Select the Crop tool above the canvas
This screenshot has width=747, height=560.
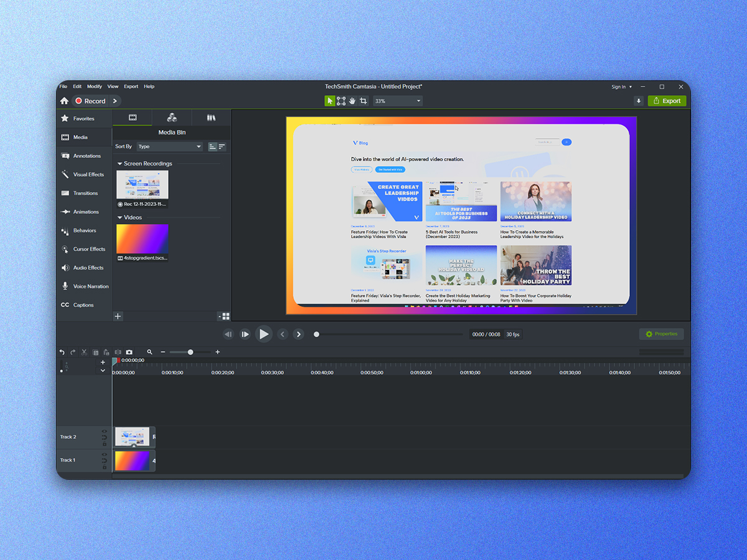(x=363, y=100)
